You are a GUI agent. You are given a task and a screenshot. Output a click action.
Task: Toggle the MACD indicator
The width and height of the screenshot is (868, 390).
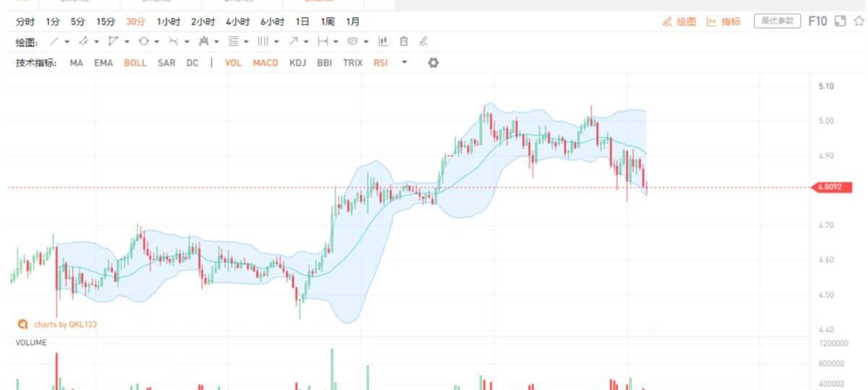[265, 63]
